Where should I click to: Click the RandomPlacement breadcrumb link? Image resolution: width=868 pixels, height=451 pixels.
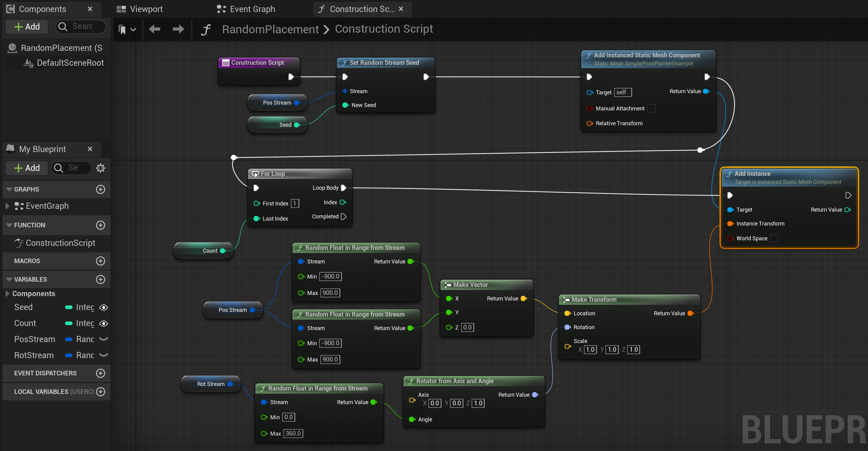(271, 29)
